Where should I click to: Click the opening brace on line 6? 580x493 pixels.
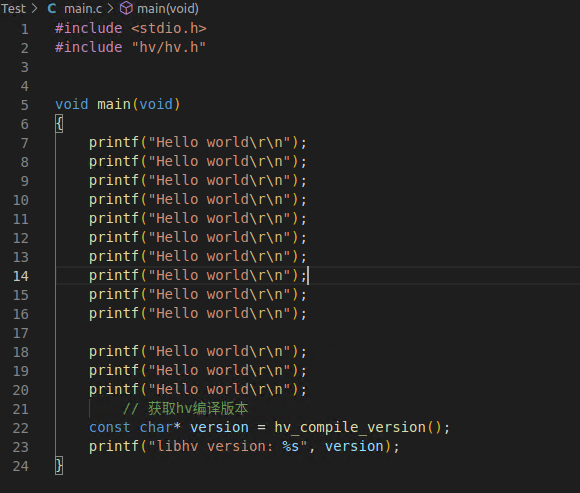click(x=59, y=123)
